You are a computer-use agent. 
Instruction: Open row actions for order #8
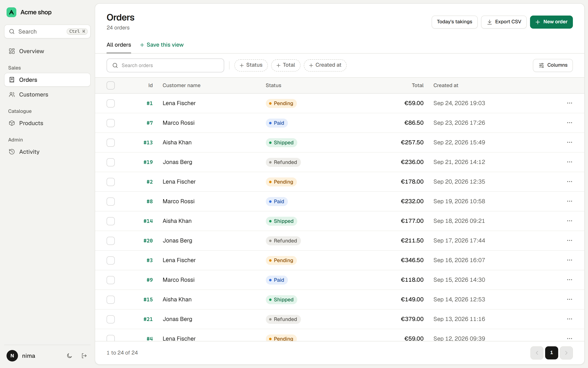[570, 201]
